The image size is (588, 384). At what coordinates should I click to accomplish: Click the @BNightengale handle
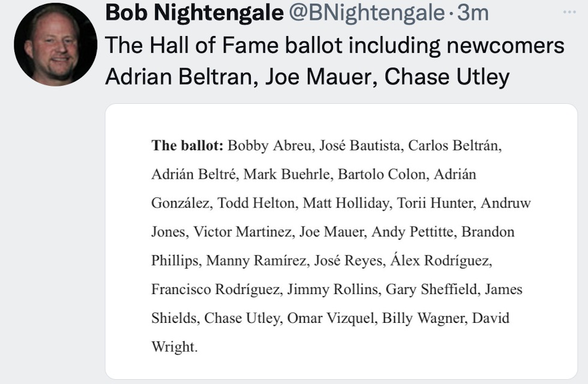click(367, 13)
